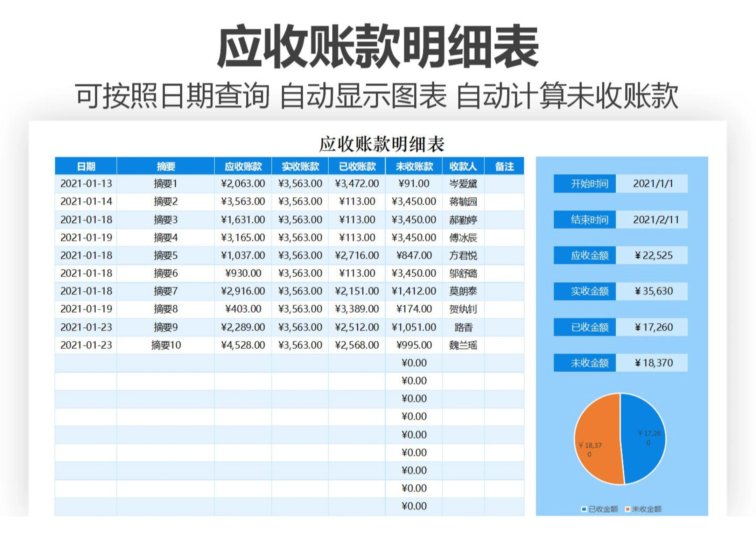Click the 备注 column header
Viewport: 756px width, 534px height.
[x=504, y=166]
